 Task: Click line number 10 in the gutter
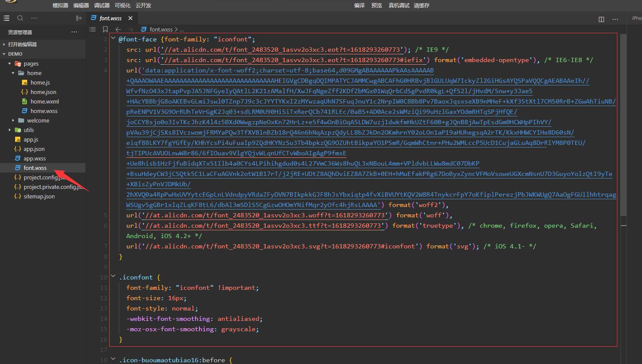click(104, 277)
